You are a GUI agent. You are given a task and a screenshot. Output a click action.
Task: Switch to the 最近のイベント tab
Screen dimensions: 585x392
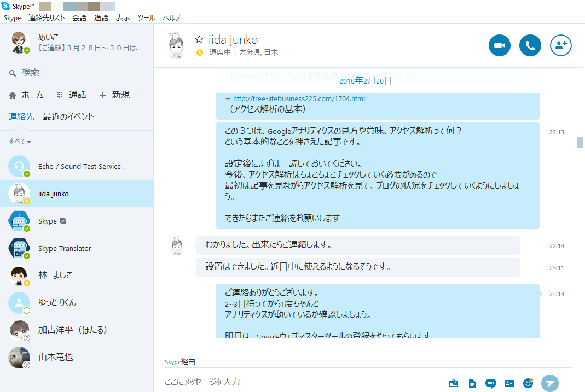click(68, 116)
